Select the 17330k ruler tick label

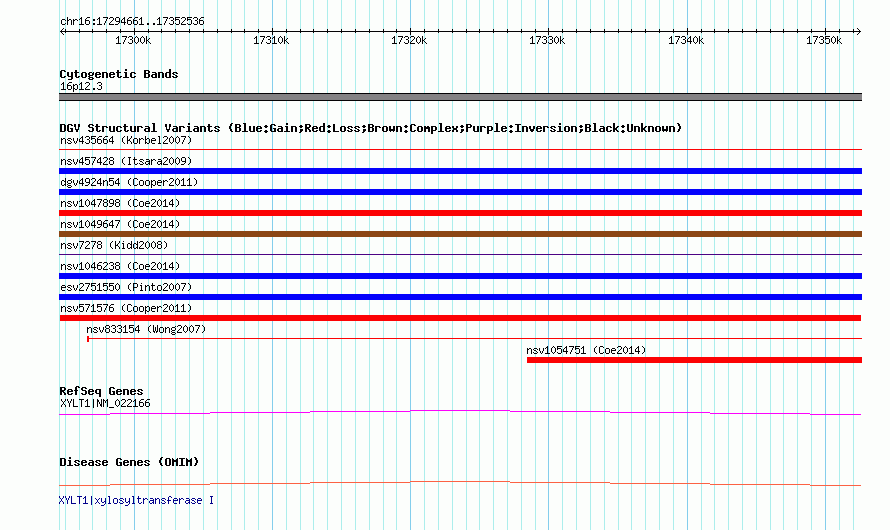click(x=547, y=40)
